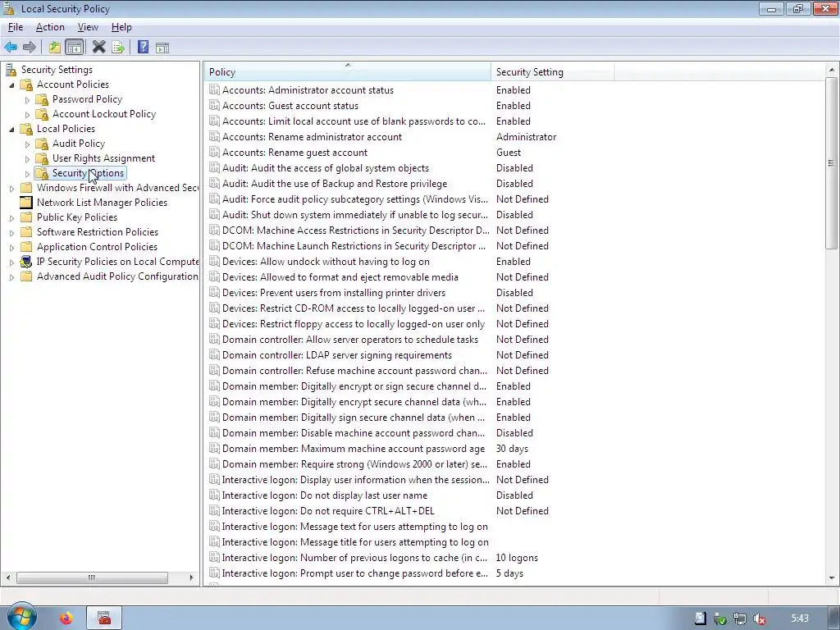Click icon beside Audit: Audit the access of global system objects

214,167
